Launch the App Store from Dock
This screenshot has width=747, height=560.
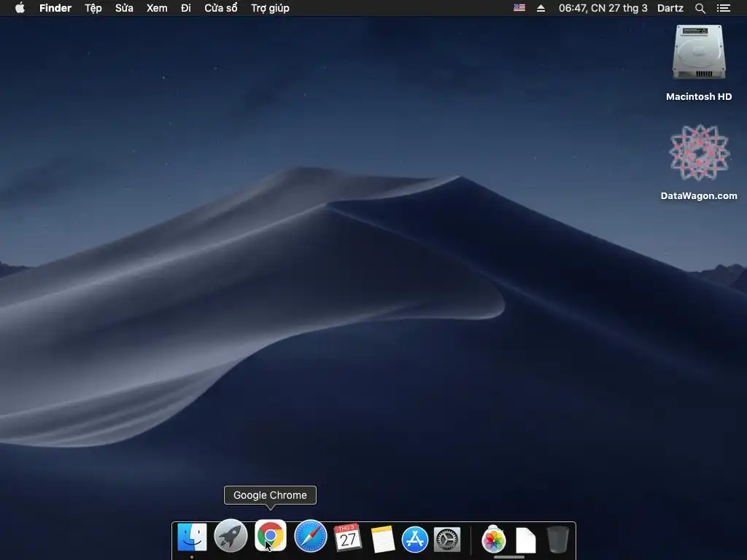click(x=415, y=539)
